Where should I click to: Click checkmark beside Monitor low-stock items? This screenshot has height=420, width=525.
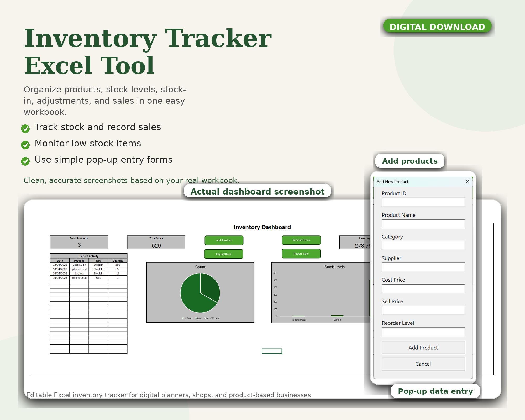click(x=25, y=145)
